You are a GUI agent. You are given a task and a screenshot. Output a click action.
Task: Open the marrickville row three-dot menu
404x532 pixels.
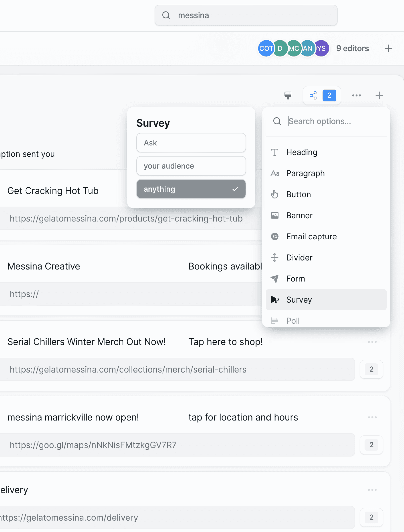coord(372,417)
